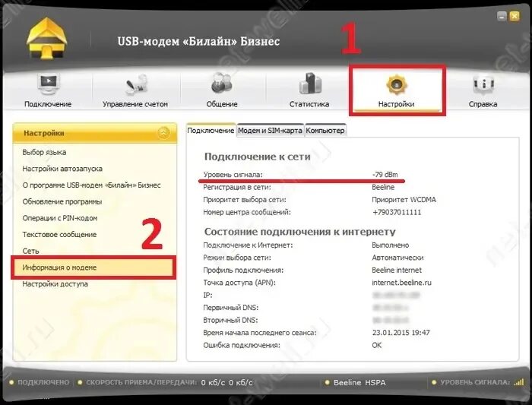
Task: Click the Beeline house logo
Action: click(46, 38)
